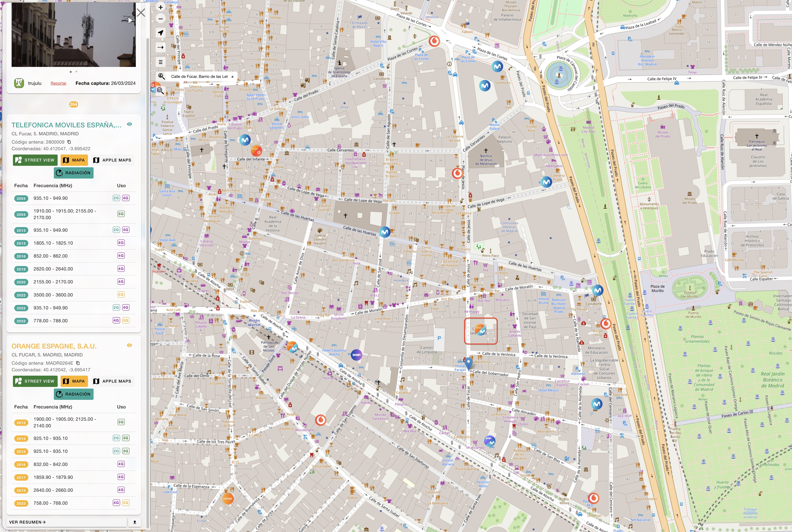Viewport: 792px width, 532px height.
Task: Toggle Telefonica Moviles visibility eye
Action: tap(129, 124)
